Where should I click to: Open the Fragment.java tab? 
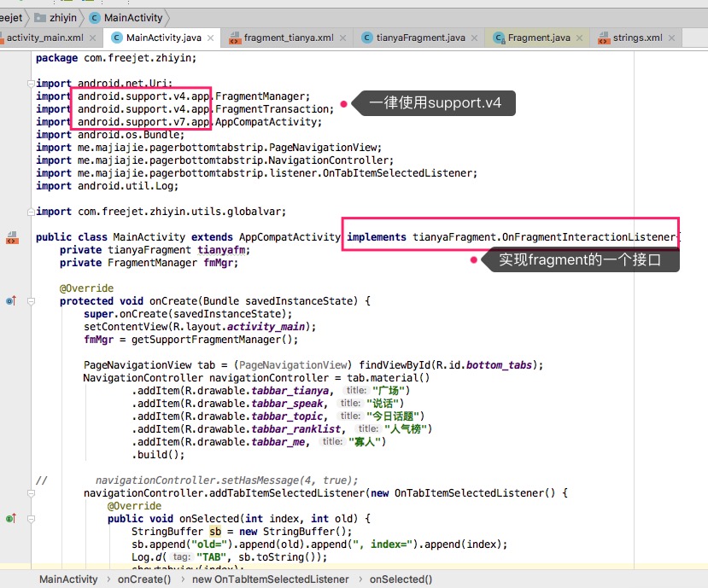[539, 38]
